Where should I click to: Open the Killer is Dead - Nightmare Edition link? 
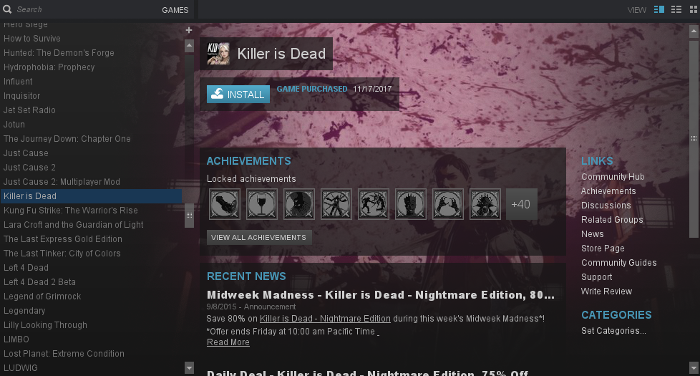tap(325, 318)
